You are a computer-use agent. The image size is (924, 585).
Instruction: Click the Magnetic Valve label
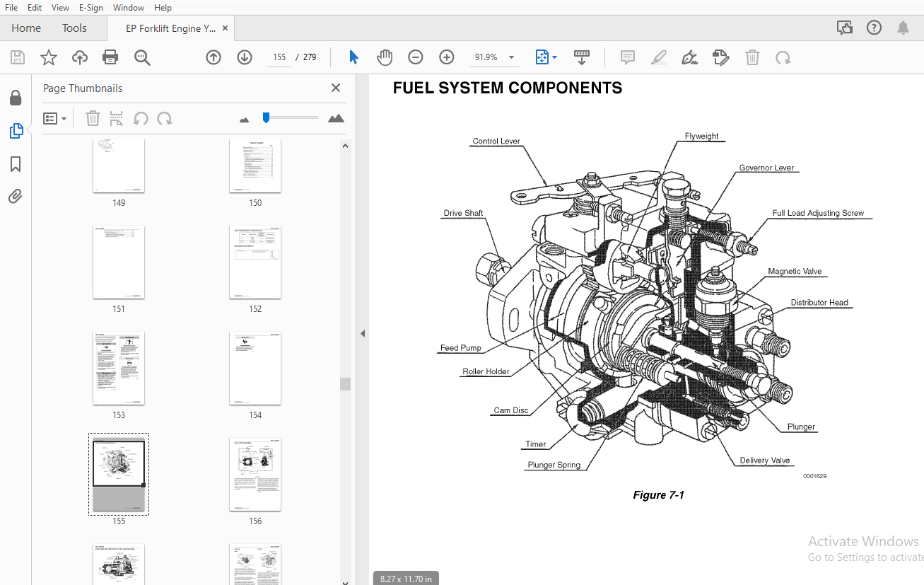coord(795,272)
